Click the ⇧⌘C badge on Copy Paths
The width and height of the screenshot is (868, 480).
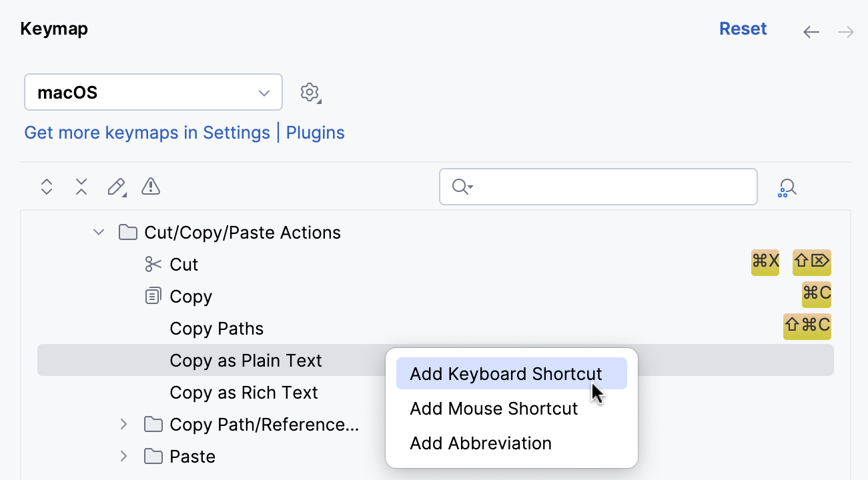(807, 327)
